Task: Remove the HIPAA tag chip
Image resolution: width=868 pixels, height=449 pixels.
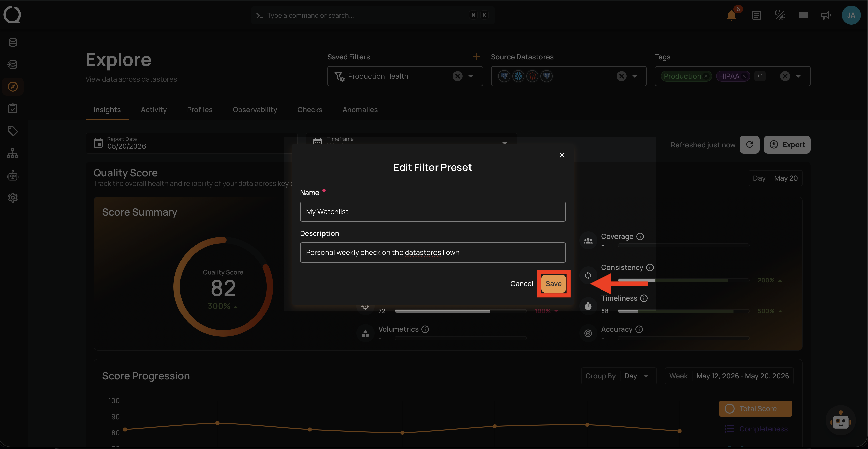Action: (744, 76)
